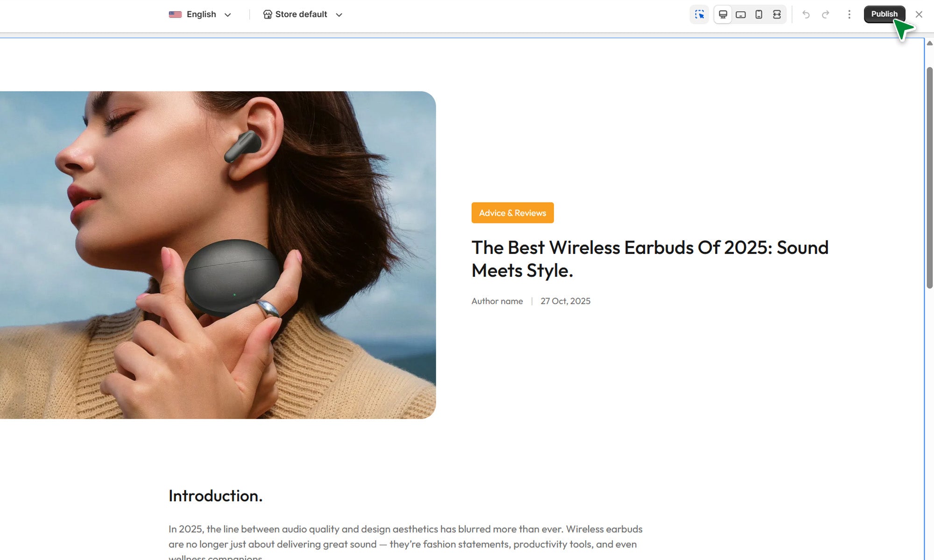Click the Author name text

point(497,301)
